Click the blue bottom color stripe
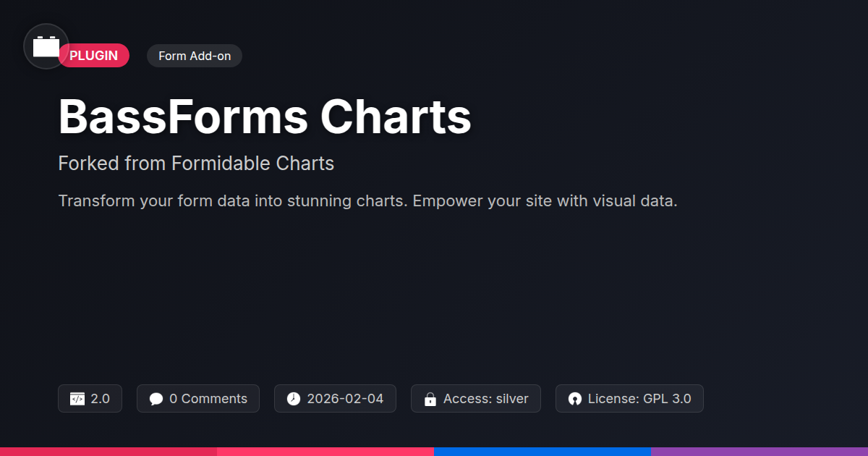868x456 pixels. tap(542, 452)
